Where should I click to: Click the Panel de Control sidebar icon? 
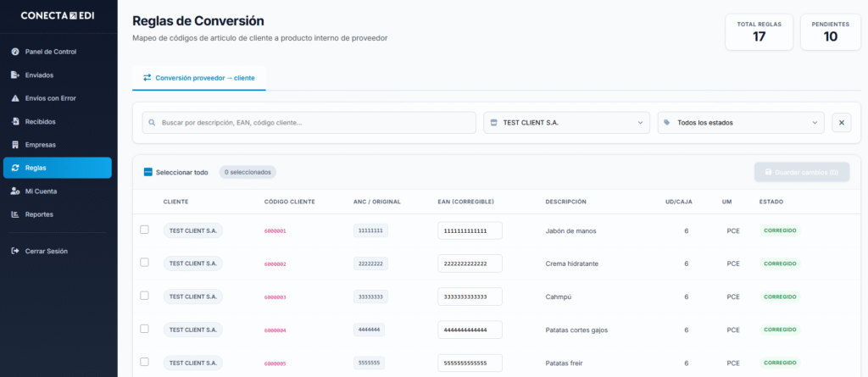tap(15, 52)
